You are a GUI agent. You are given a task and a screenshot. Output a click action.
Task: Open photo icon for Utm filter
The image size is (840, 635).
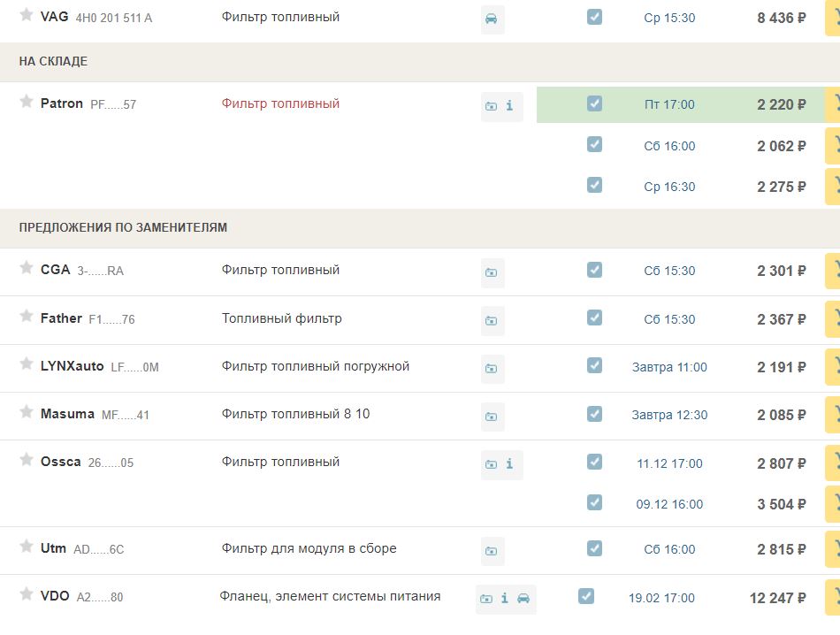492,551
